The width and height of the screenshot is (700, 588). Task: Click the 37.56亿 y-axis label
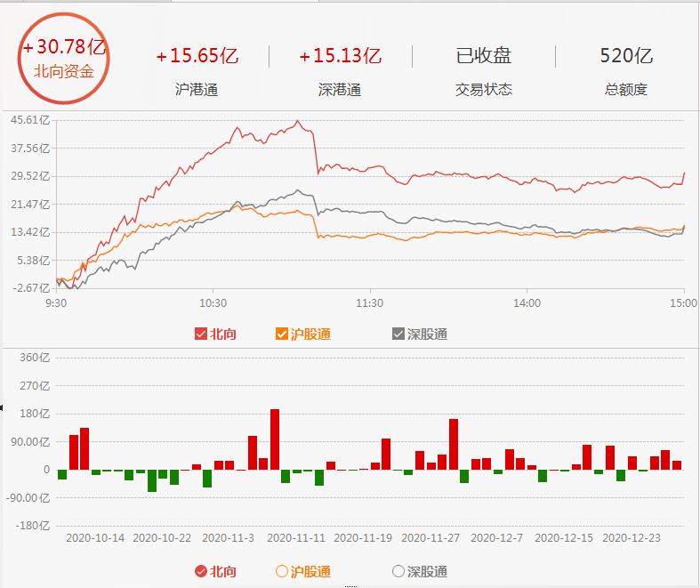coord(30,148)
